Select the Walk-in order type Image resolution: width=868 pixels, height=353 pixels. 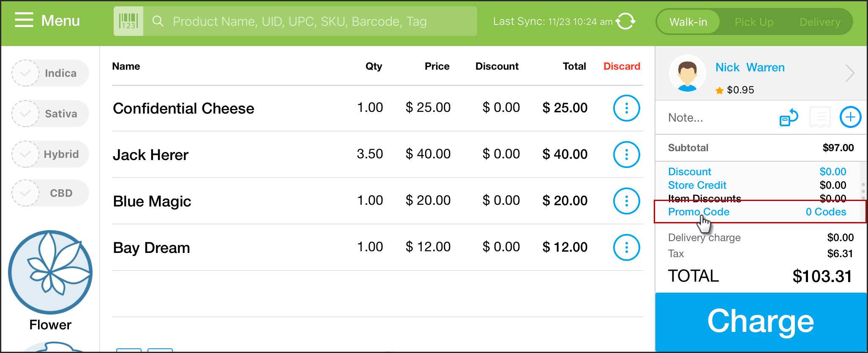[688, 22]
